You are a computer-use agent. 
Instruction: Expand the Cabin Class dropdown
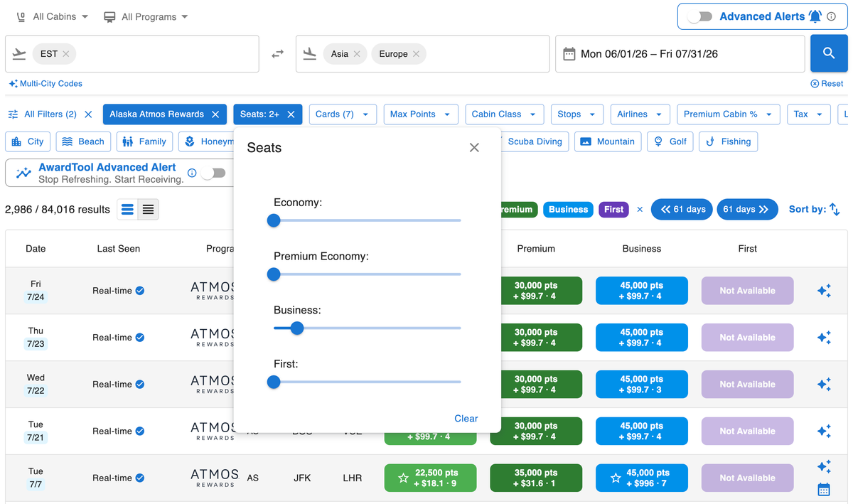[504, 114]
